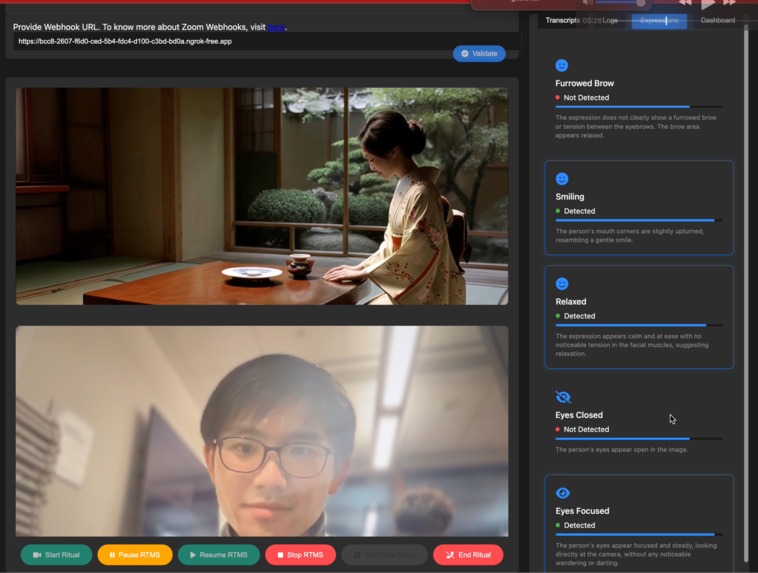Screen dimensions: 758x573
Task: Stop RTMS with the red button
Action: tap(300, 555)
